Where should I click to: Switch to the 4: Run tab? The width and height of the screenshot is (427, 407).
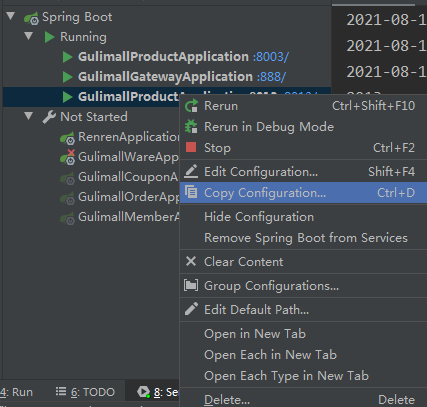tap(17, 392)
